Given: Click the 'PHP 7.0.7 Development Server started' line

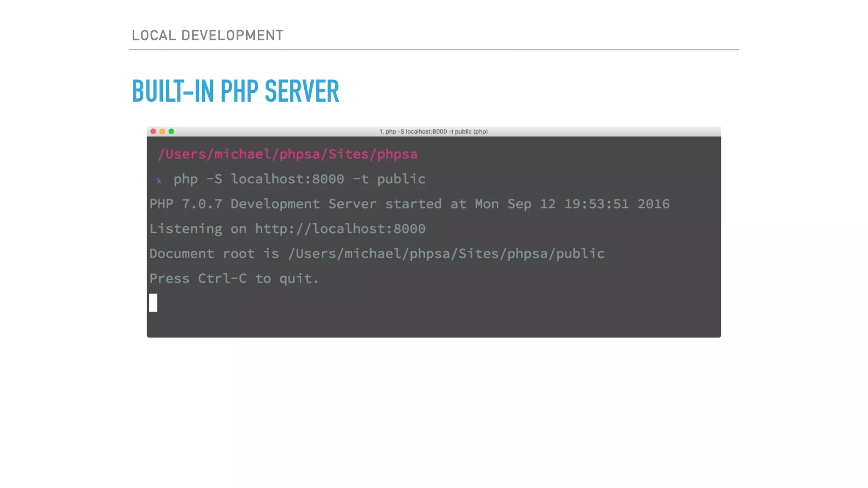Looking at the screenshot, I should (x=409, y=204).
